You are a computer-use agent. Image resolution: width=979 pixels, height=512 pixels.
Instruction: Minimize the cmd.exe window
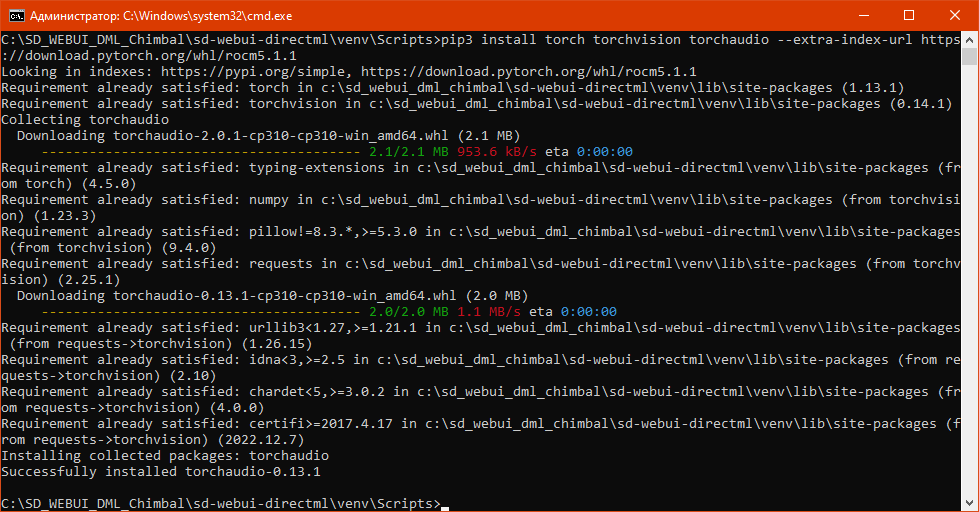[x=863, y=16]
